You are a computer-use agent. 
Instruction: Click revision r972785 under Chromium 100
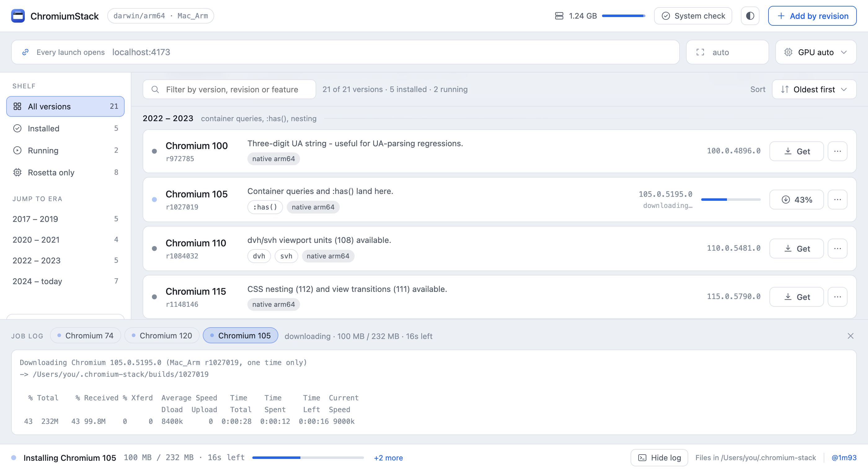click(x=180, y=159)
